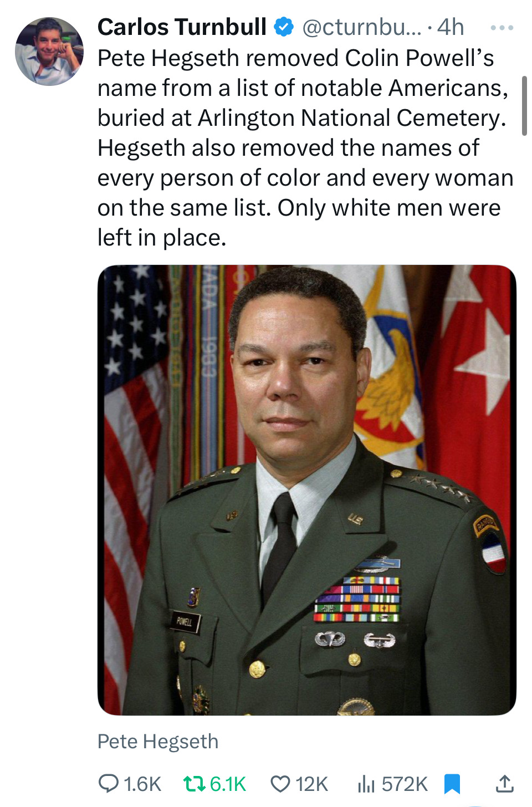Viewport: 532px width, 807px height.
Task: Open Carlos Turnbull's profile avatar
Action: pos(49,52)
